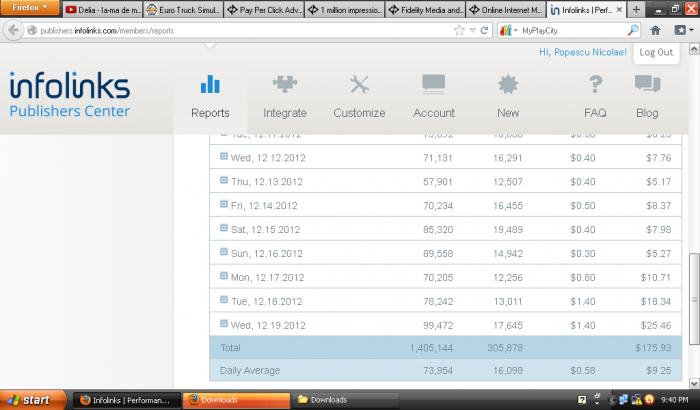Screen dimensions: 700x410
Task: Click the help icon in system tray
Action: coord(582,400)
